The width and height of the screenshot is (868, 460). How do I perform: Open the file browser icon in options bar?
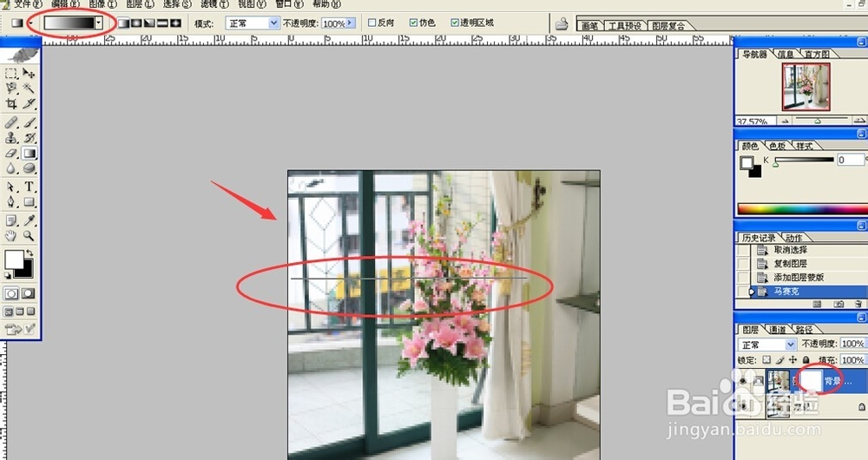[562, 23]
